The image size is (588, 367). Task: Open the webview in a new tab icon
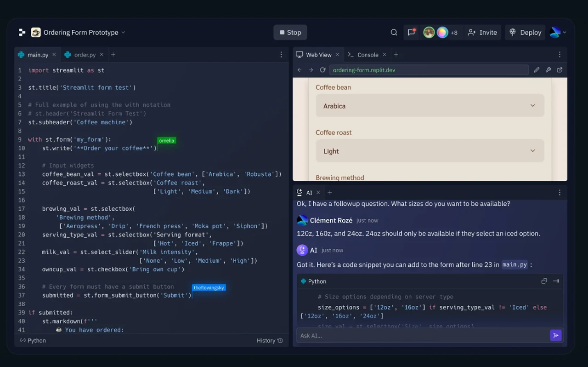(559, 69)
